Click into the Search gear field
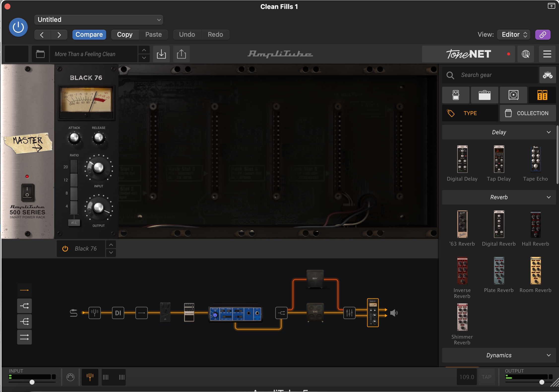559x392 pixels. tap(490, 75)
